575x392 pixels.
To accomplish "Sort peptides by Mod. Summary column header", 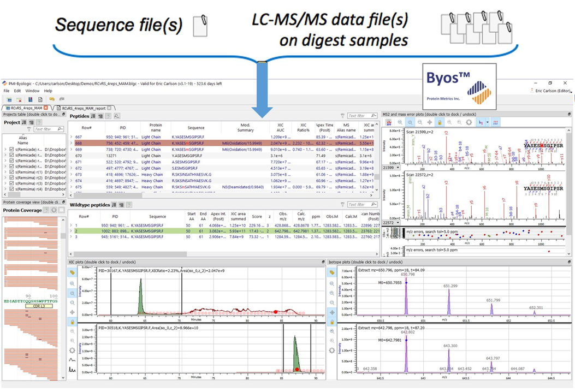I will click(245, 127).
